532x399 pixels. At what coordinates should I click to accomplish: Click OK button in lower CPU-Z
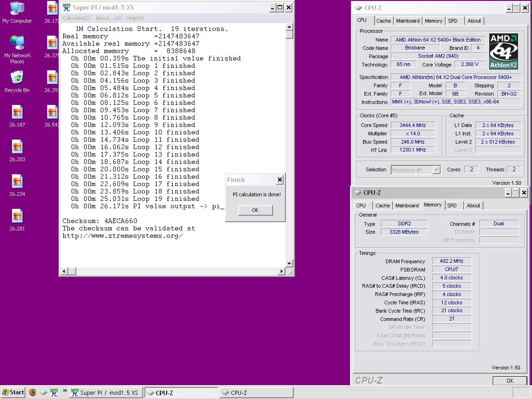[x=510, y=381]
